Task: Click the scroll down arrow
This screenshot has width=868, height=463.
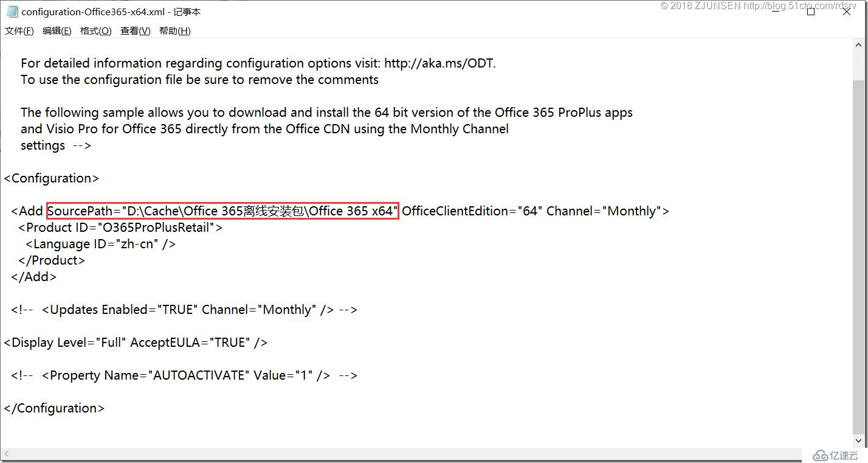Action: 858,442
